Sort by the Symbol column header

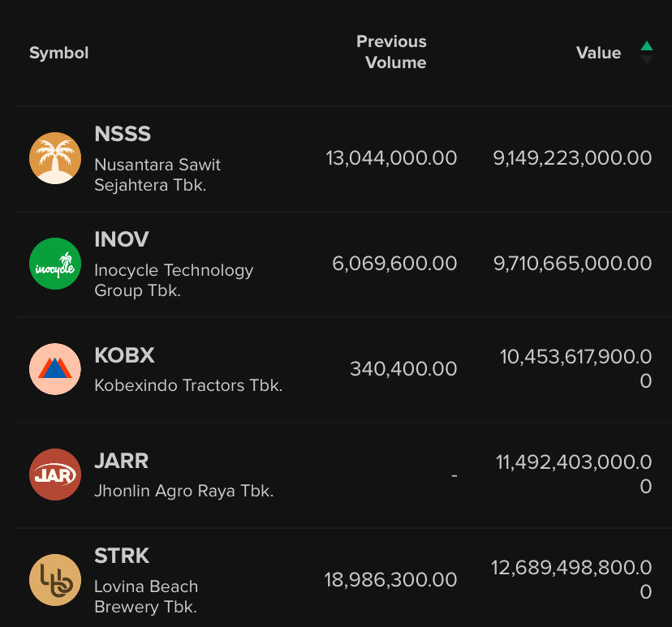pos(58,53)
